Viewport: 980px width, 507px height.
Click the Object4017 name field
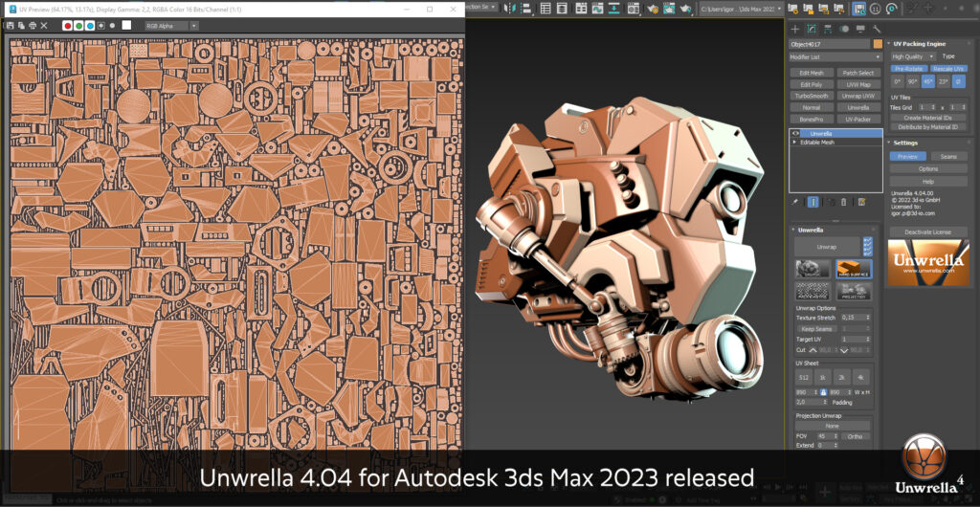coord(830,44)
